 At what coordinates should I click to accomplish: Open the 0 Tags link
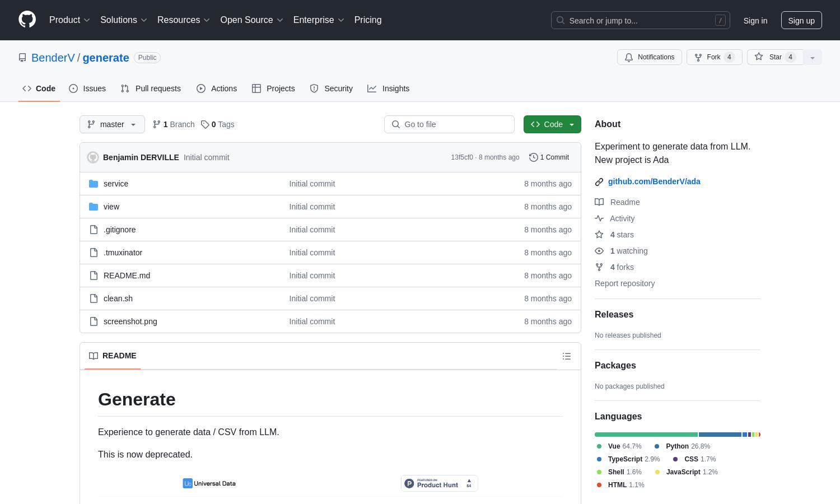(x=218, y=124)
